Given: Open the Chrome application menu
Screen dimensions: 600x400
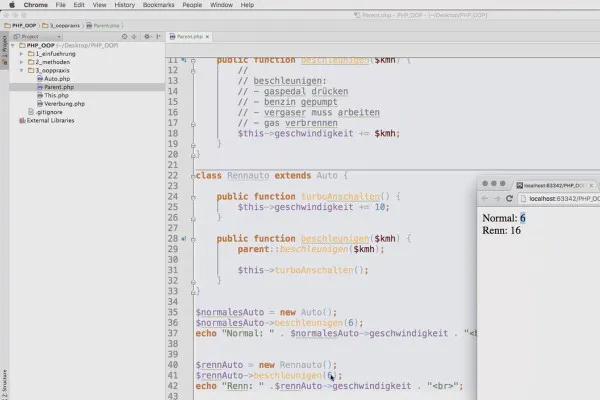Looking at the screenshot, I should [x=36, y=5].
